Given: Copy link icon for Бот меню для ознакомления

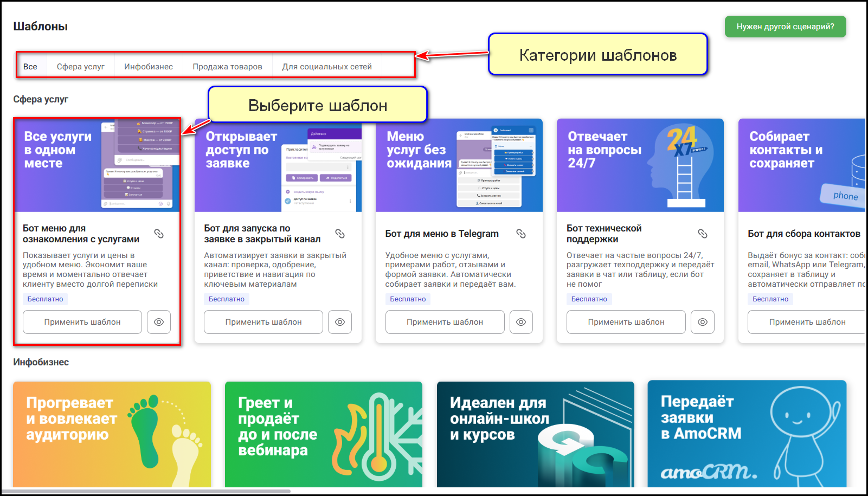Looking at the screenshot, I should (x=159, y=234).
